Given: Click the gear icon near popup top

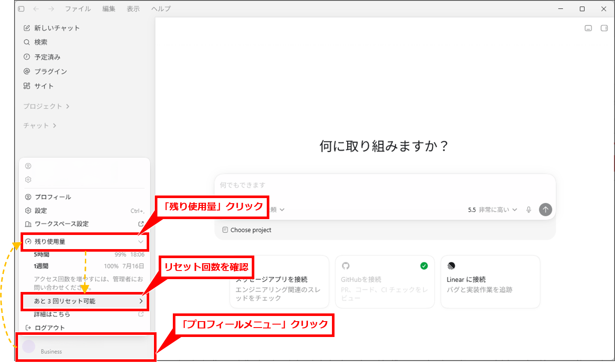Looking at the screenshot, I should pos(28,180).
